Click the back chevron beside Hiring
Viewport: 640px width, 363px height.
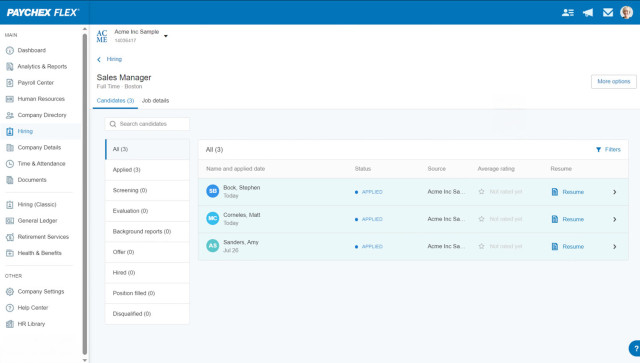[99, 60]
